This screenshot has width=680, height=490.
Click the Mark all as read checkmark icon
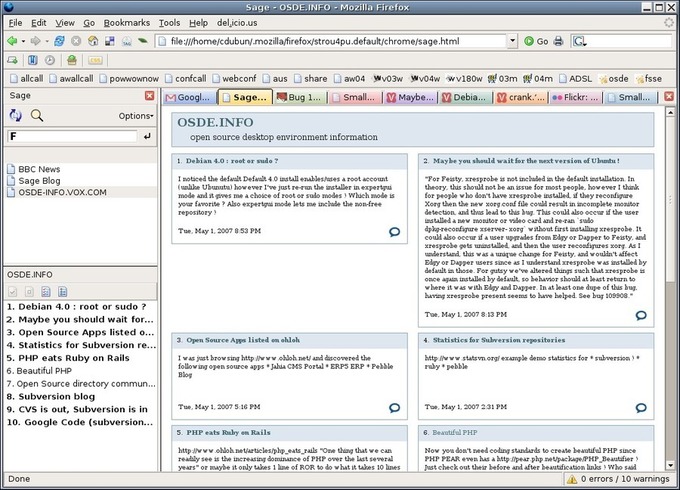(13, 292)
